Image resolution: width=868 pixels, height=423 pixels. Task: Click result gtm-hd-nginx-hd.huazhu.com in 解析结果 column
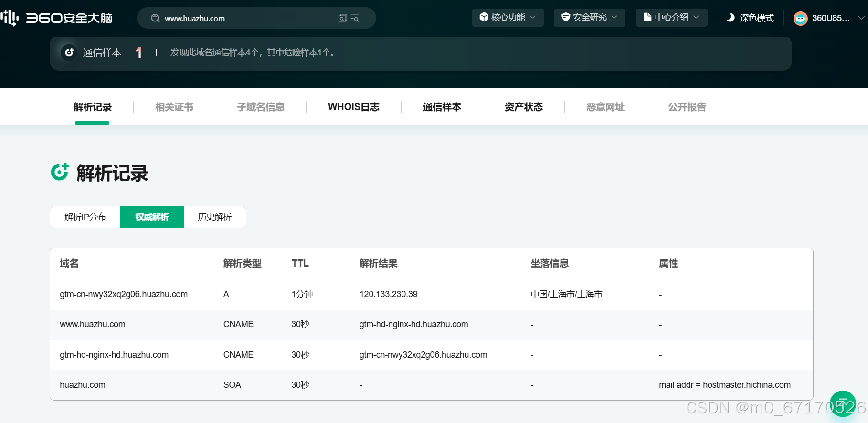point(414,324)
